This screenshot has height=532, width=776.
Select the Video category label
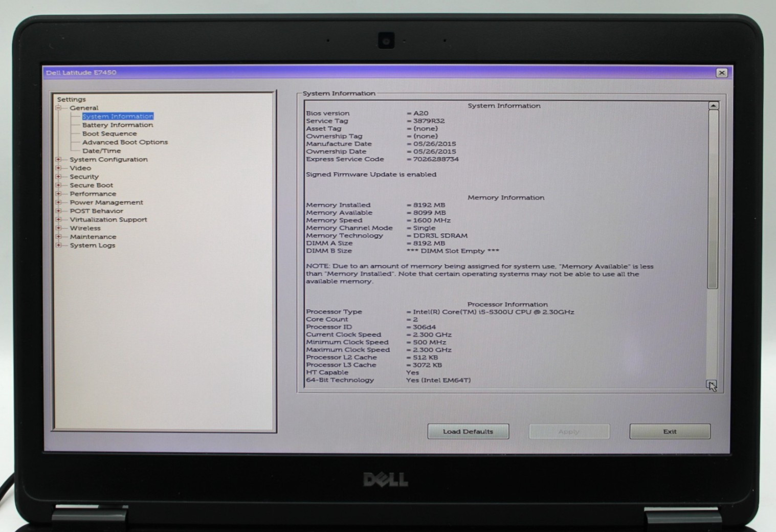tap(80, 168)
